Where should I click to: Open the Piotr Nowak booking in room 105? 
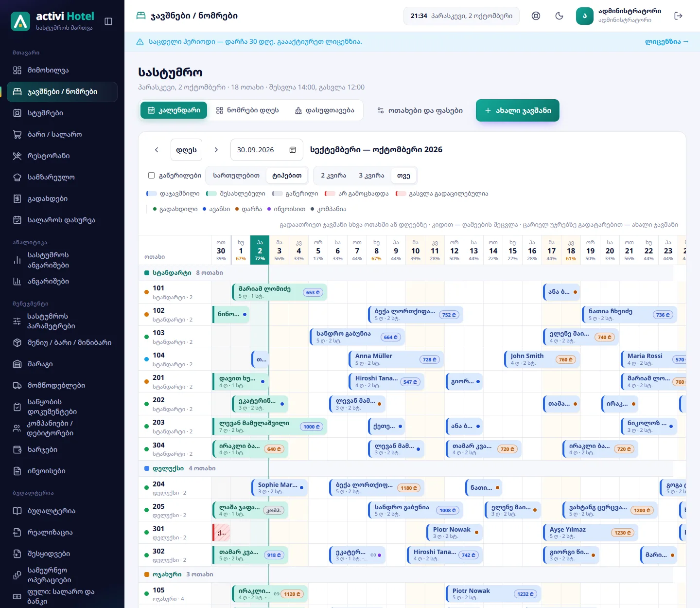[x=493, y=594]
